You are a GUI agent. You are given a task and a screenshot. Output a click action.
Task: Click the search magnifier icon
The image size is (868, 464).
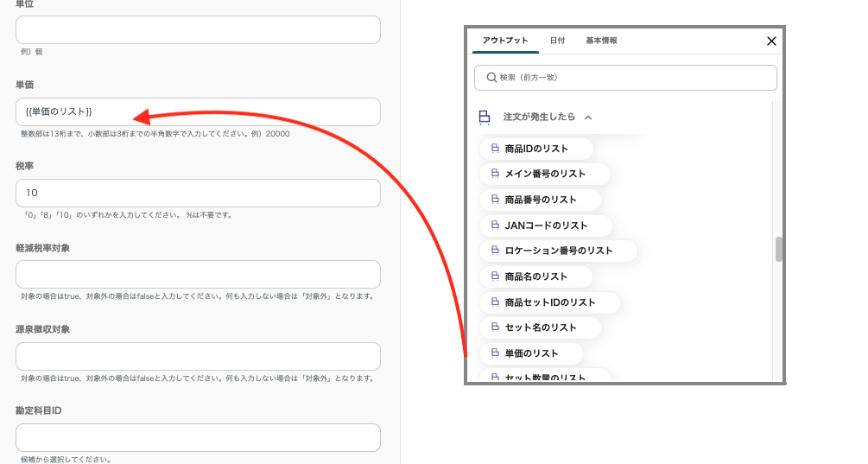coord(491,78)
